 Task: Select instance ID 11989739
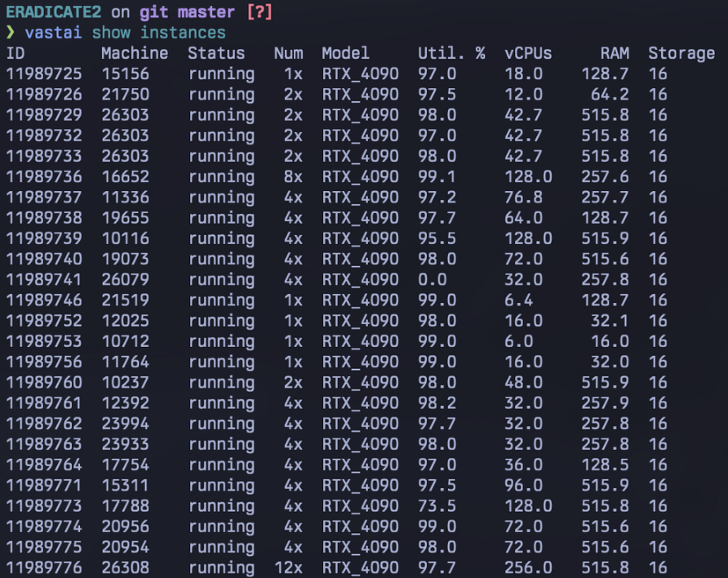[44, 238]
